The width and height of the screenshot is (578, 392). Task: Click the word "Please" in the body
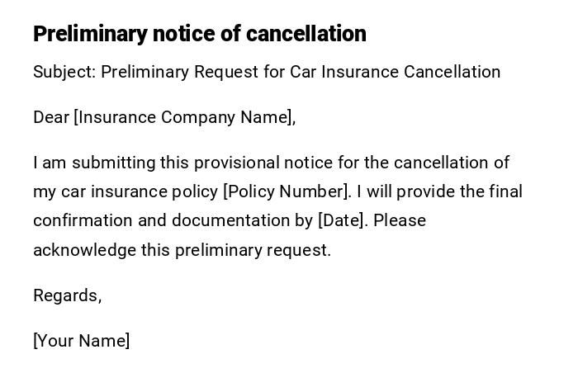[x=400, y=220]
